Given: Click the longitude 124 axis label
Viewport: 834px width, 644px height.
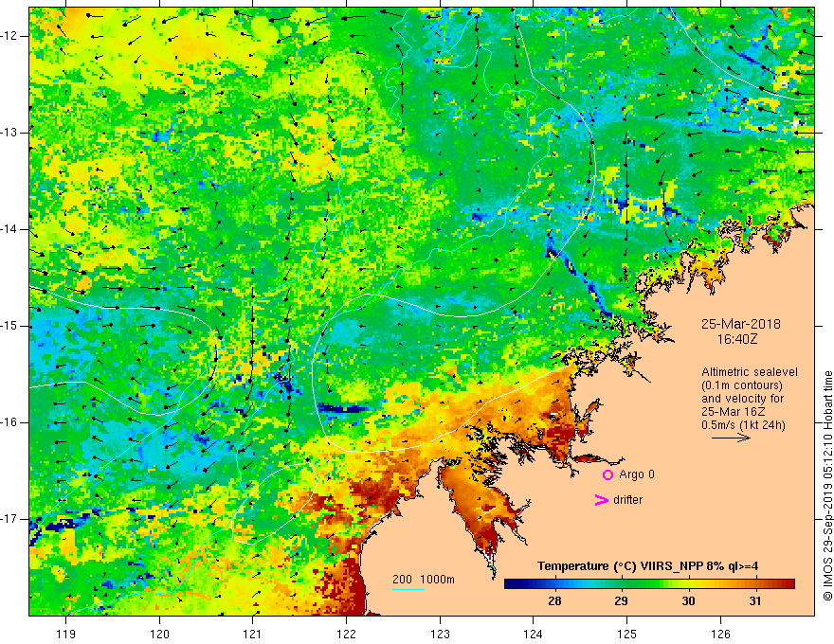Looking at the screenshot, I should [x=533, y=634].
